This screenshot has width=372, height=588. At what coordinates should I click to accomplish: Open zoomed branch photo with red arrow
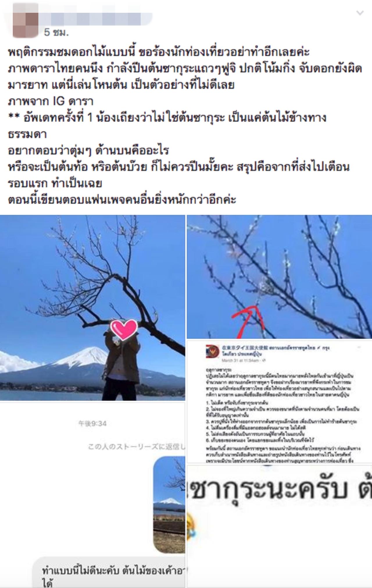[x=279, y=277]
